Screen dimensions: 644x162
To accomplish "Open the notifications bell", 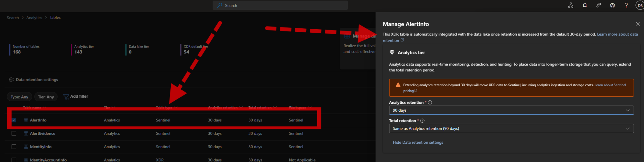I will click(x=585, y=5).
